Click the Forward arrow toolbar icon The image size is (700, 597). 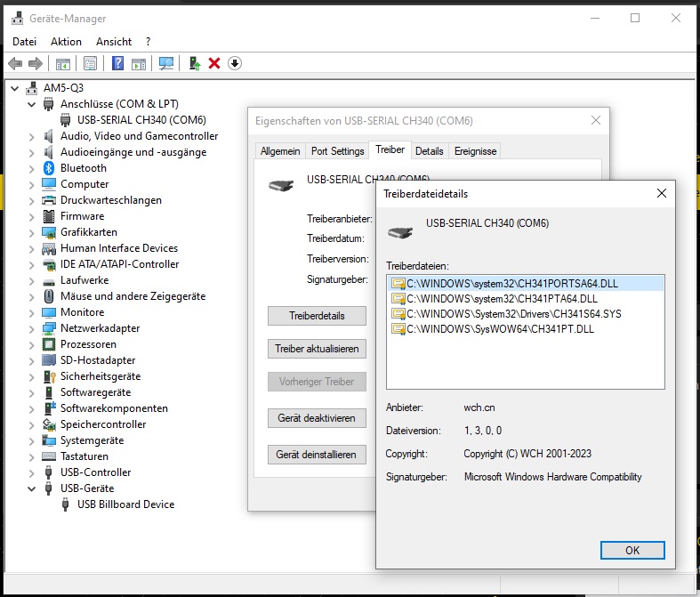(x=36, y=63)
